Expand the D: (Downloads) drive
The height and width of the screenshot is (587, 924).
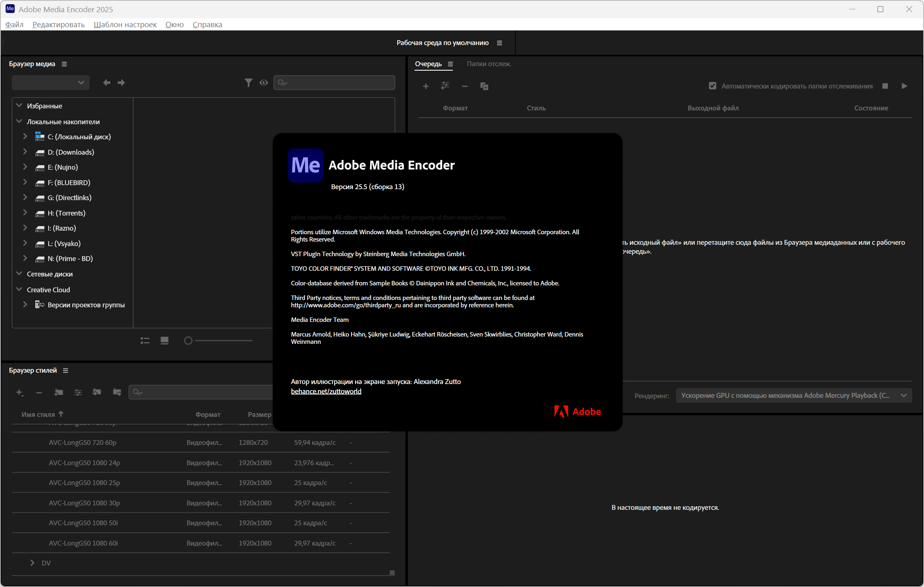(25, 152)
